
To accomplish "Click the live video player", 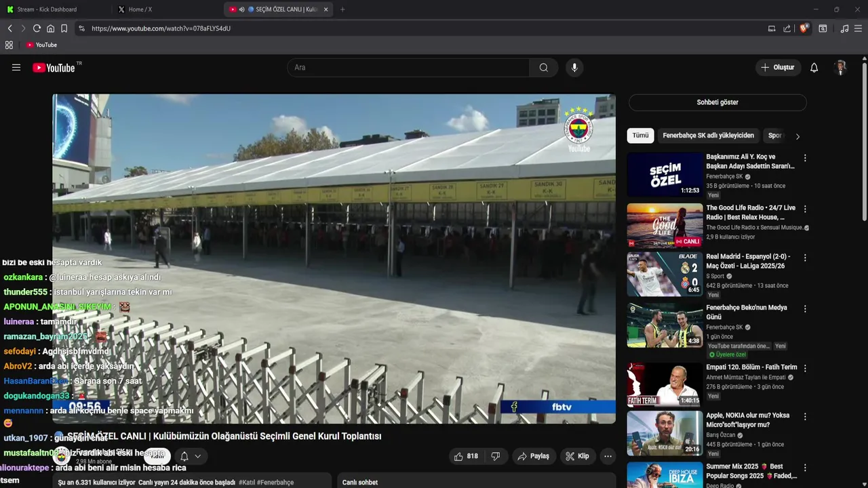I will click(334, 259).
